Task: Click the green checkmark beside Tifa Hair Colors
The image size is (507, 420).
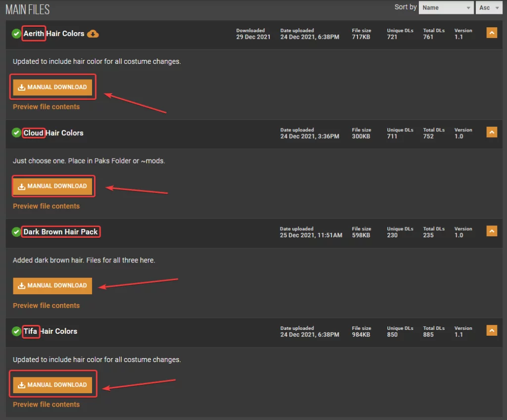Action: click(x=16, y=331)
